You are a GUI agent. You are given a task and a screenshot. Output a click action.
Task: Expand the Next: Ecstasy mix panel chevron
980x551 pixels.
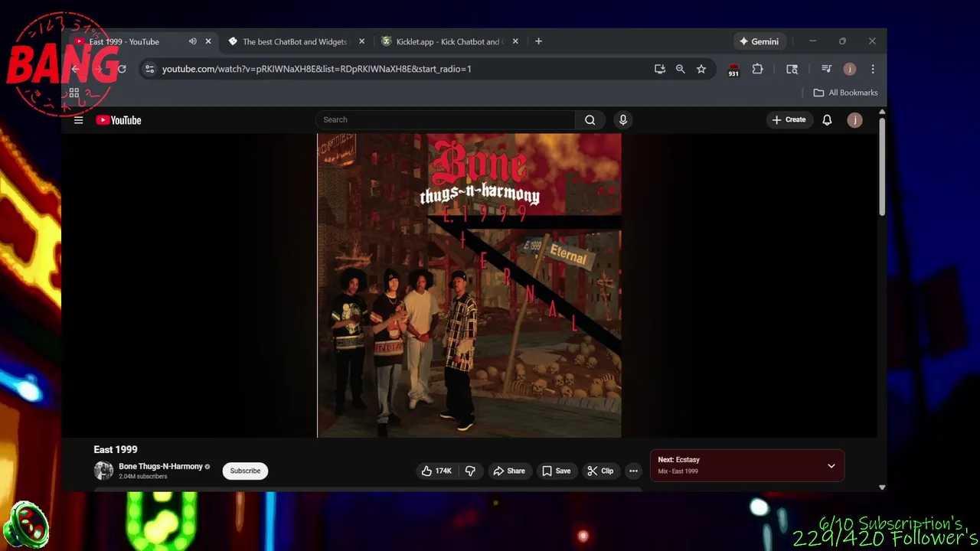point(831,466)
